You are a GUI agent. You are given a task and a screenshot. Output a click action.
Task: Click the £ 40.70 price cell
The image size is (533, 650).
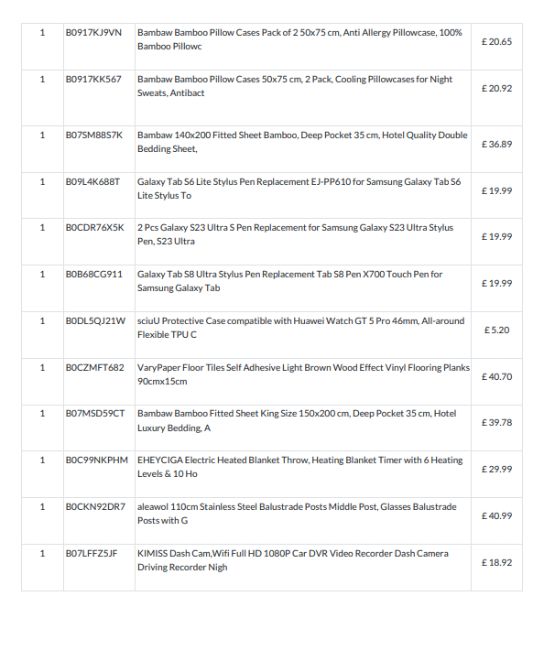click(x=497, y=377)
